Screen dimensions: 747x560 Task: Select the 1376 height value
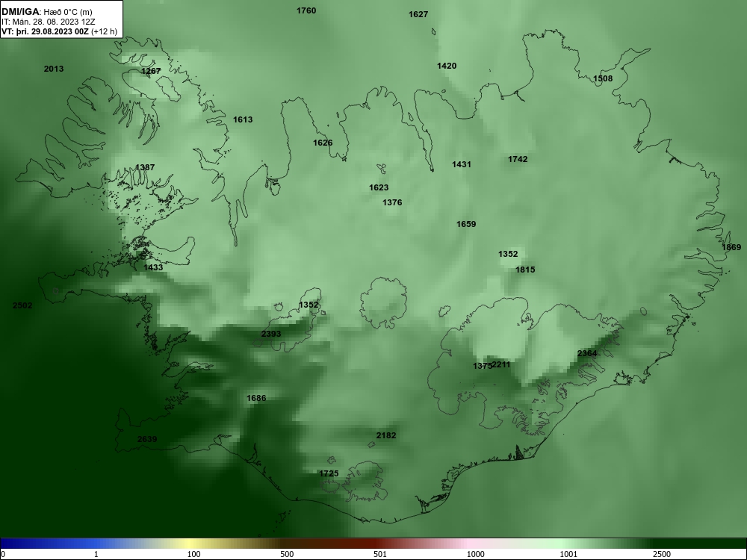(x=393, y=202)
